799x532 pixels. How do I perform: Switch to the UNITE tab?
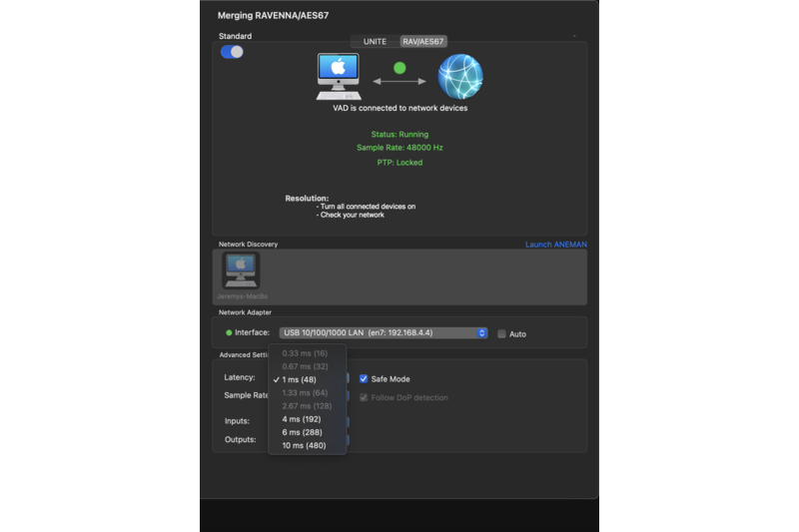pos(376,42)
